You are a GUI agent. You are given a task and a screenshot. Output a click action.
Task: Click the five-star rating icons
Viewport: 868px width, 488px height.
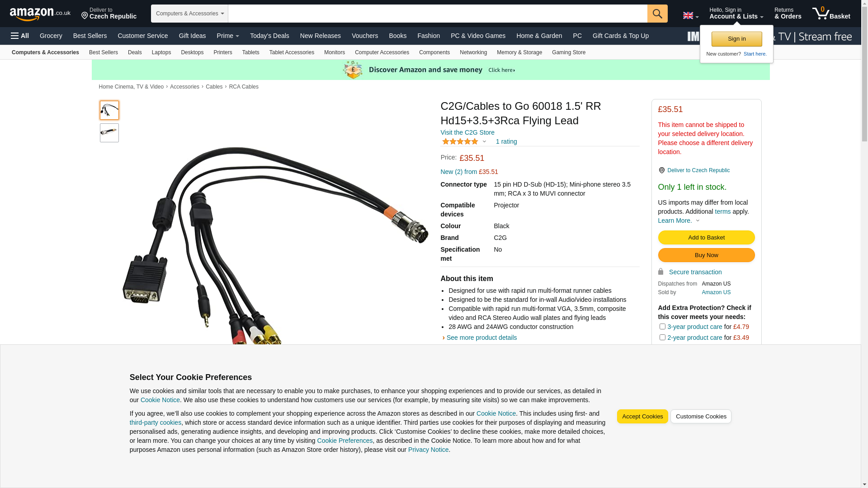point(460,141)
